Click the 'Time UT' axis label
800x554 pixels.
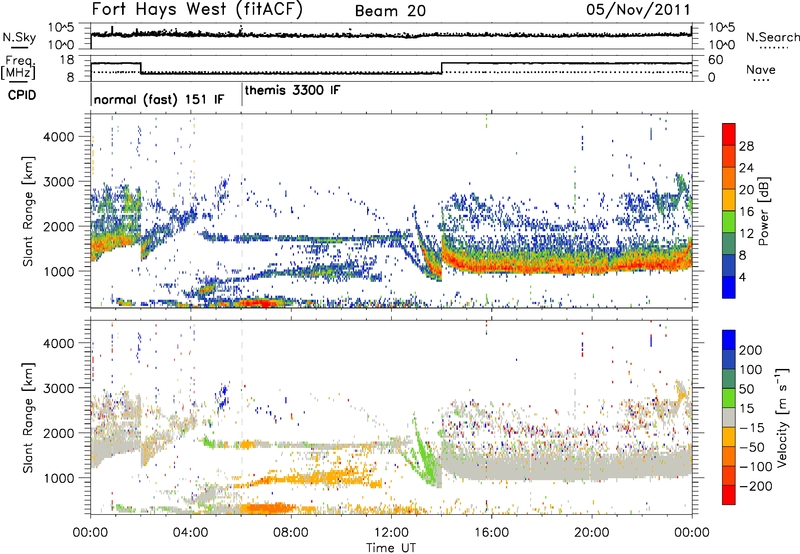click(x=391, y=547)
